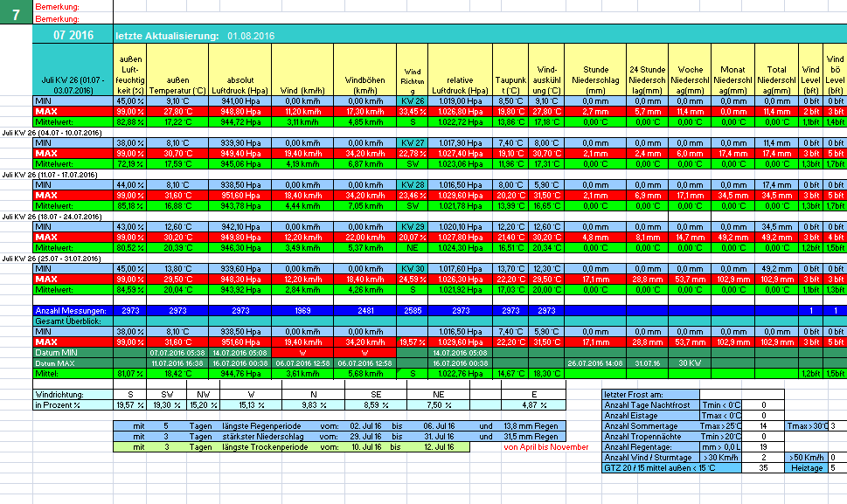The image size is (847, 504).
Task: Select the 'Juli KW 26 (25.07 - 31.07.2016)' label
Action: pyautogui.click(x=52, y=259)
